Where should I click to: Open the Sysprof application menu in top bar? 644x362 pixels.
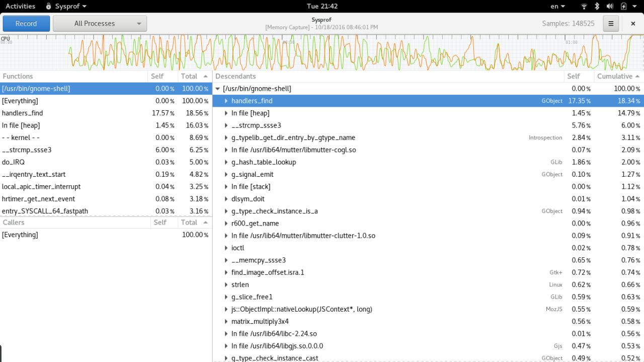[66, 6]
